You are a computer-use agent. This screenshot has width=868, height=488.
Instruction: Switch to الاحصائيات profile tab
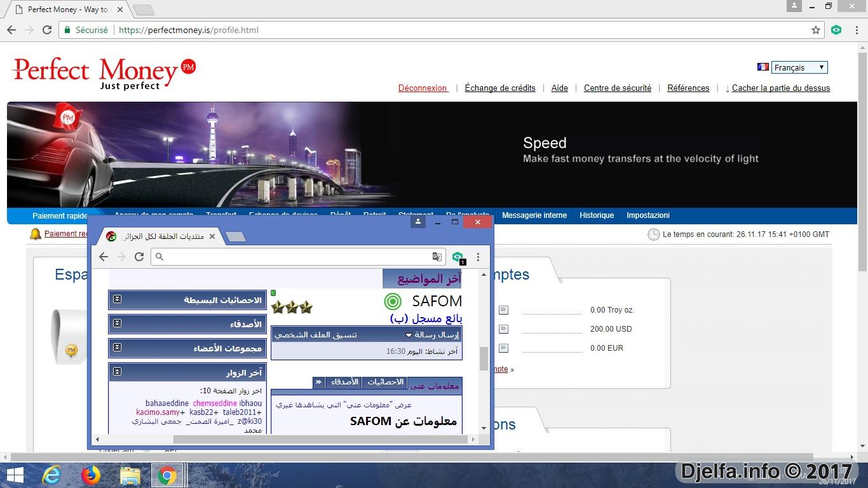coord(386,382)
